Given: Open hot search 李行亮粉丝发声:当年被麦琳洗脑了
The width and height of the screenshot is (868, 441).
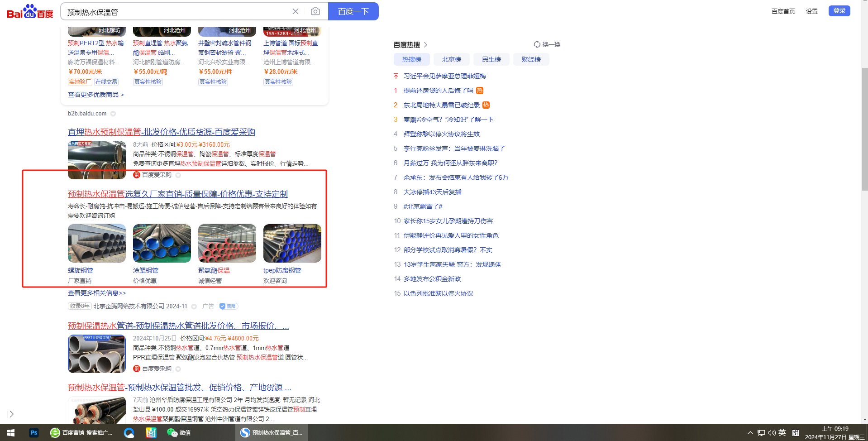Looking at the screenshot, I should (x=454, y=149).
